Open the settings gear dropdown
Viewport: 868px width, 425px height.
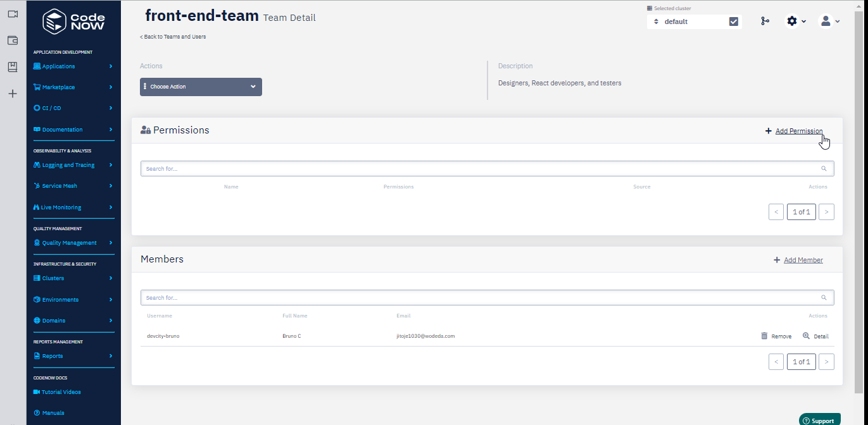click(796, 21)
